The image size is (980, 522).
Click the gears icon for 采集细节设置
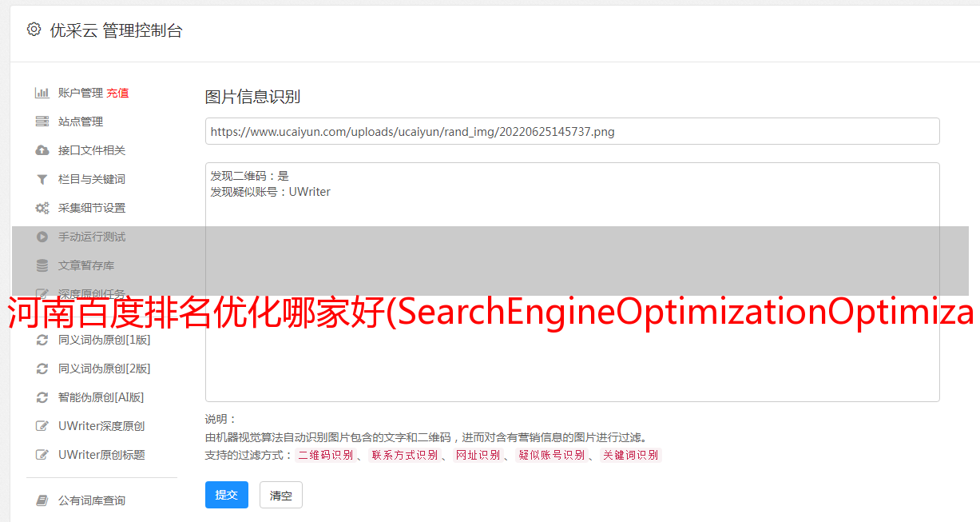(x=42, y=208)
